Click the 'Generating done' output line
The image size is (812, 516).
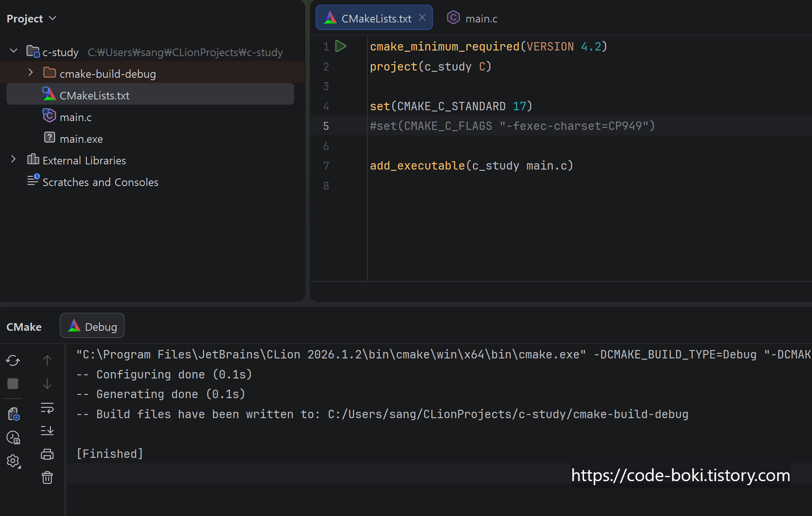pos(161,394)
